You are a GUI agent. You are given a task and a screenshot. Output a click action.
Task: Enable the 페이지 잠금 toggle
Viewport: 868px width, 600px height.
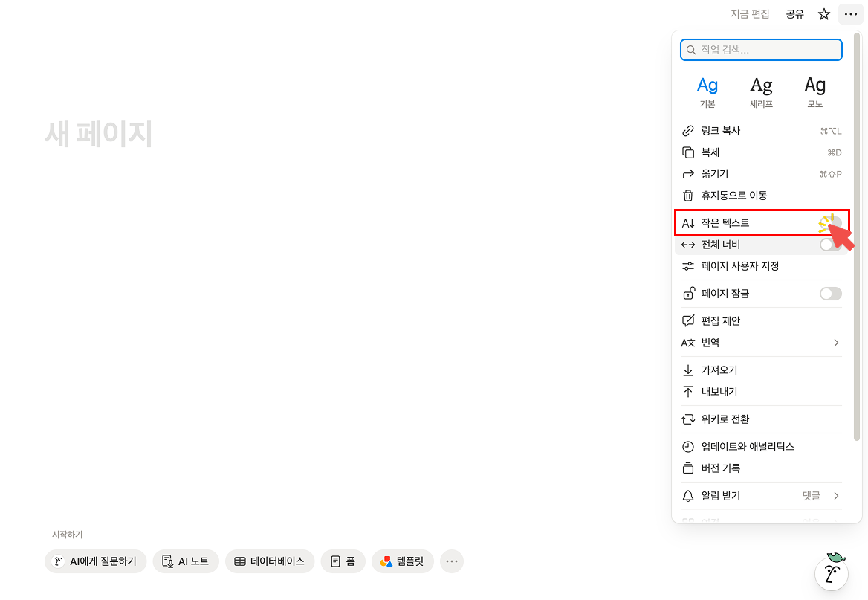830,293
